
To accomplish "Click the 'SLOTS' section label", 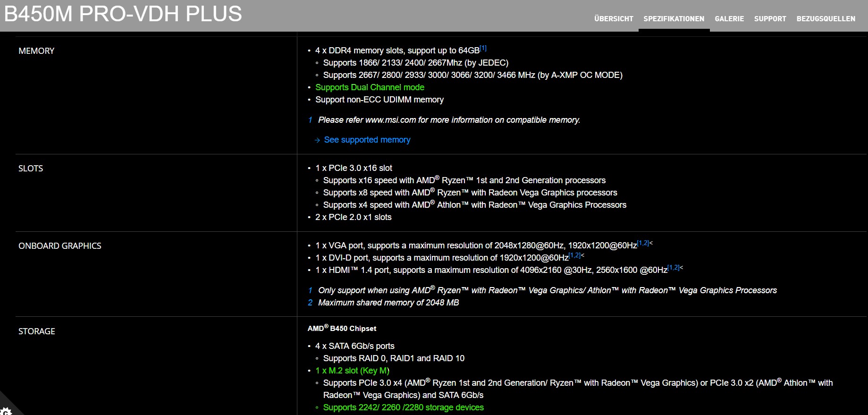I will [x=31, y=169].
